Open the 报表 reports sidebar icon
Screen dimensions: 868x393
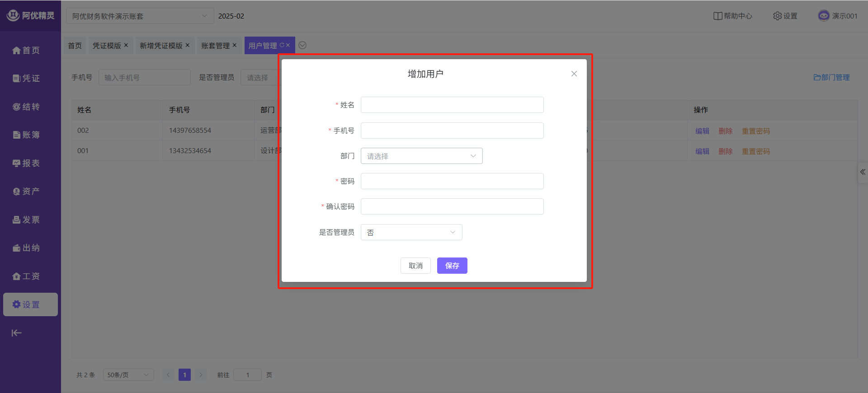[x=17, y=164]
